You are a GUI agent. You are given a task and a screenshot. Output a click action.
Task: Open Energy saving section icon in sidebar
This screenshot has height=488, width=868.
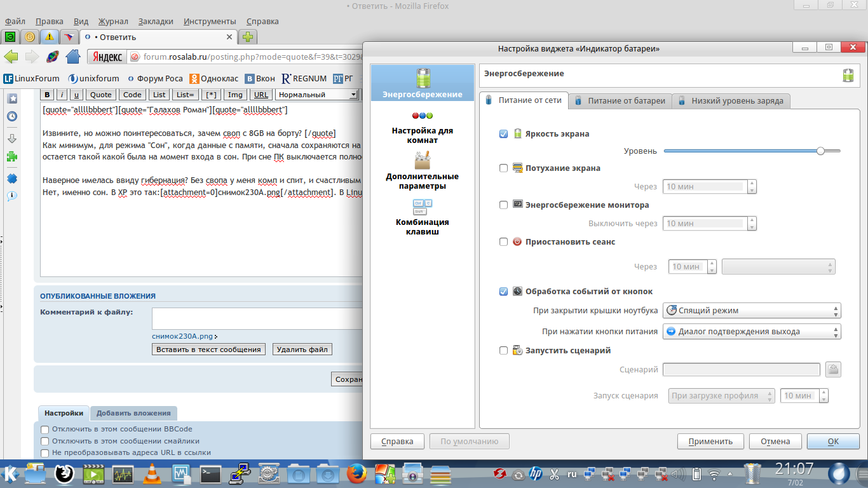423,79
